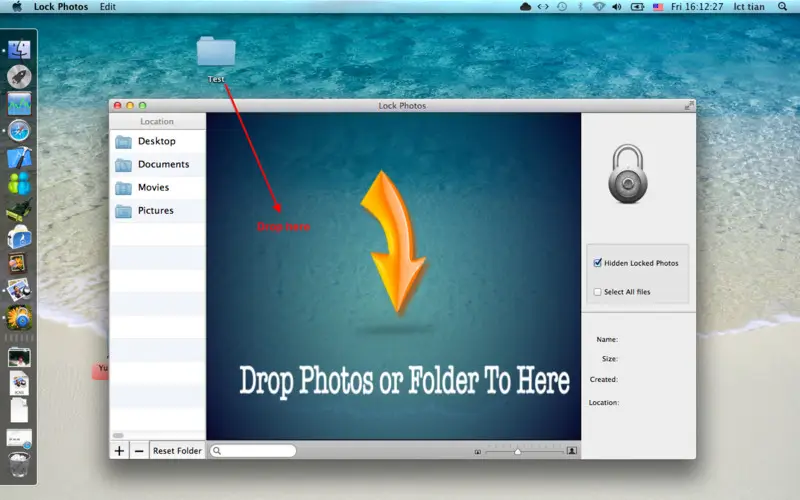Click the cloud icon in menu bar
The width and height of the screenshot is (800, 500).
click(525, 7)
